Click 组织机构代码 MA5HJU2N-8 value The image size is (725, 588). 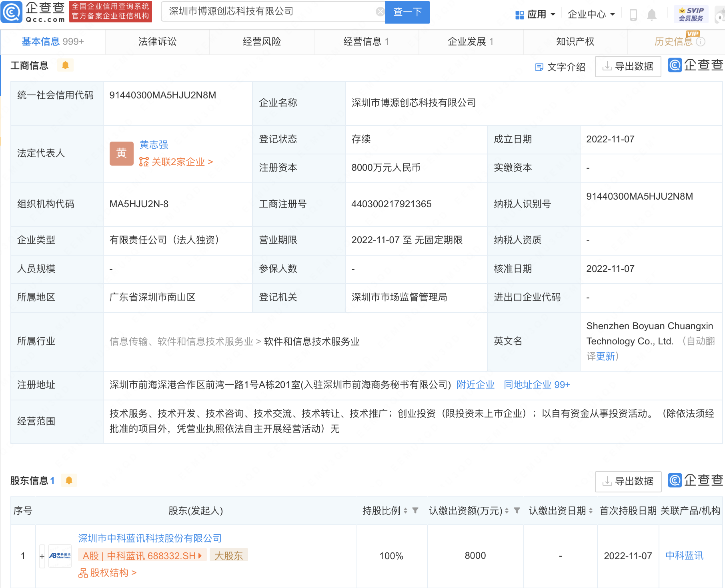pos(139,204)
